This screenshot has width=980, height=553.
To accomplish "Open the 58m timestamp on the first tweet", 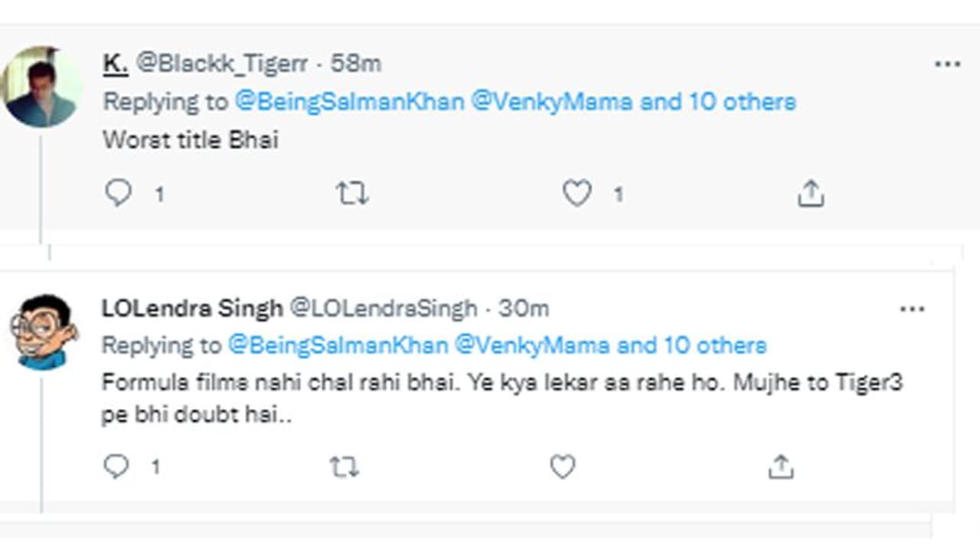I will [x=355, y=64].
